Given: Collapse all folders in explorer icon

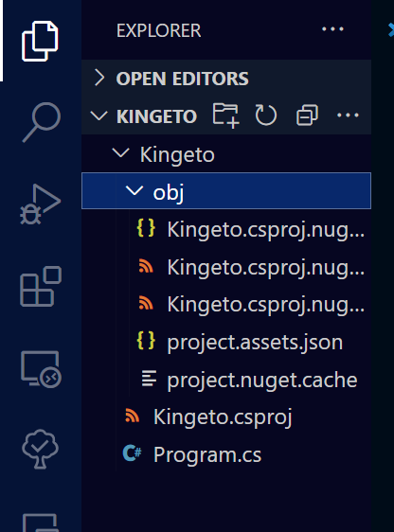Looking at the screenshot, I should point(307,115).
